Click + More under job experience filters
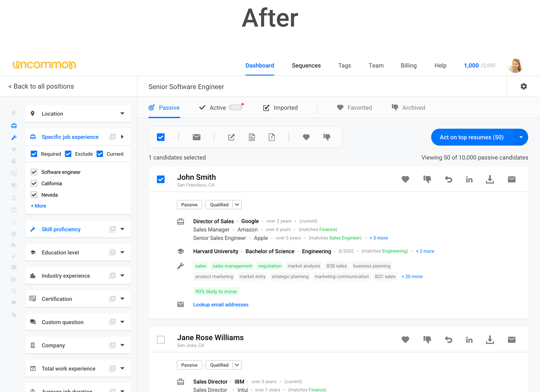 pyautogui.click(x=38, y=206)
